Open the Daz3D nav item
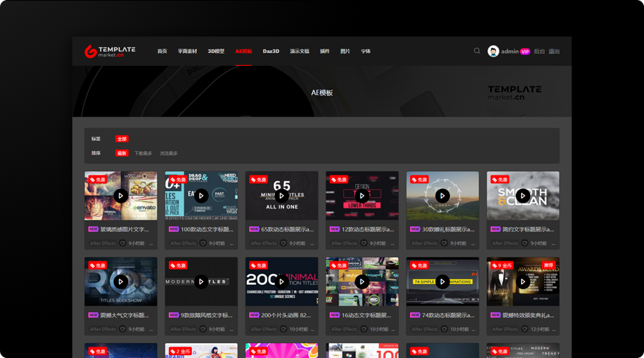The image size is (644, 358). coord(271,52)
